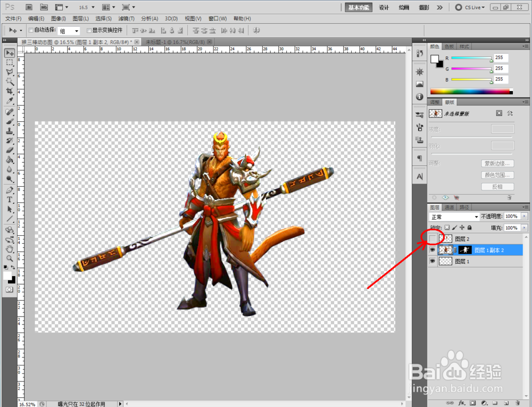
Task: Open Mini Bridge Mb icon
Action: [44, 7]
